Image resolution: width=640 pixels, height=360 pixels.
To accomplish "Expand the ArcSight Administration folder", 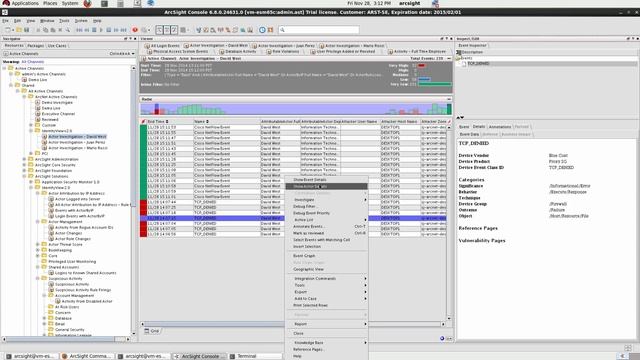I will click(24, 159).
